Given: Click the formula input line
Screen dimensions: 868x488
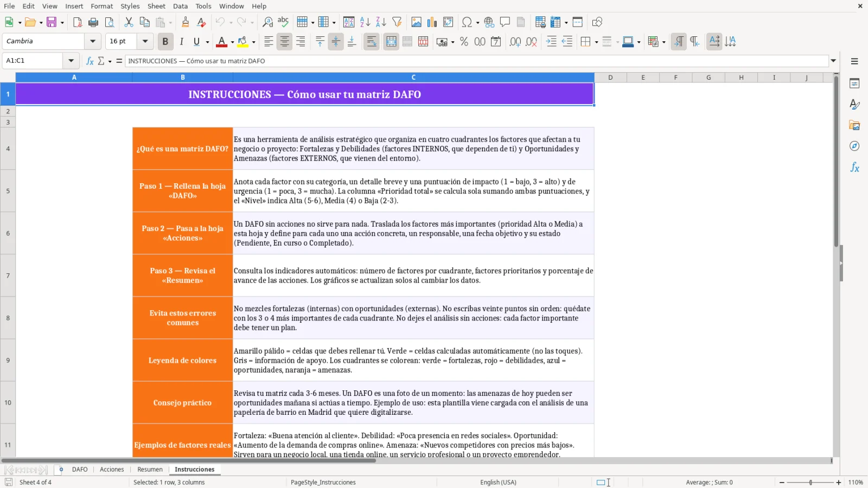Looking at the screenshot, I should (x=477, y=61).
